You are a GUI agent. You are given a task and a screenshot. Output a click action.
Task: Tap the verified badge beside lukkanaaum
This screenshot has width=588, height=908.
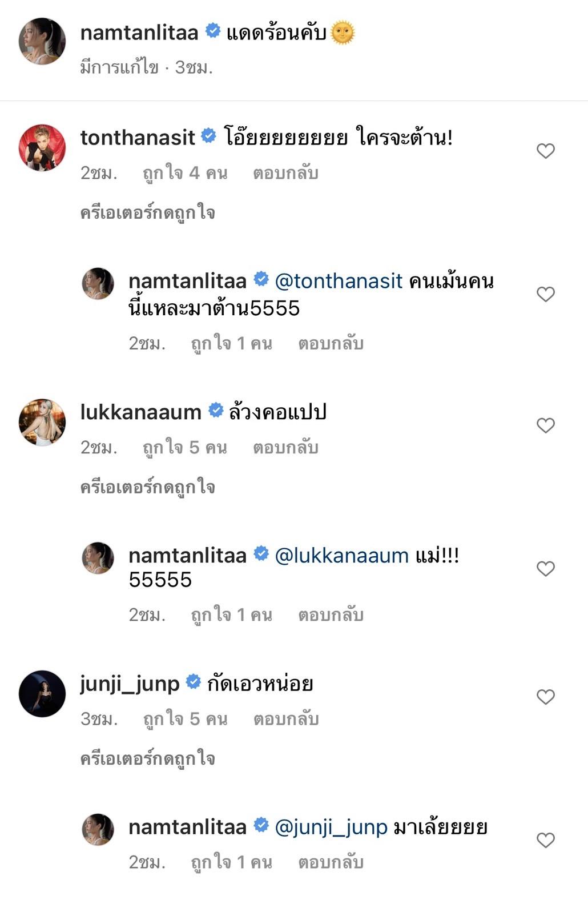pos(215,410)
